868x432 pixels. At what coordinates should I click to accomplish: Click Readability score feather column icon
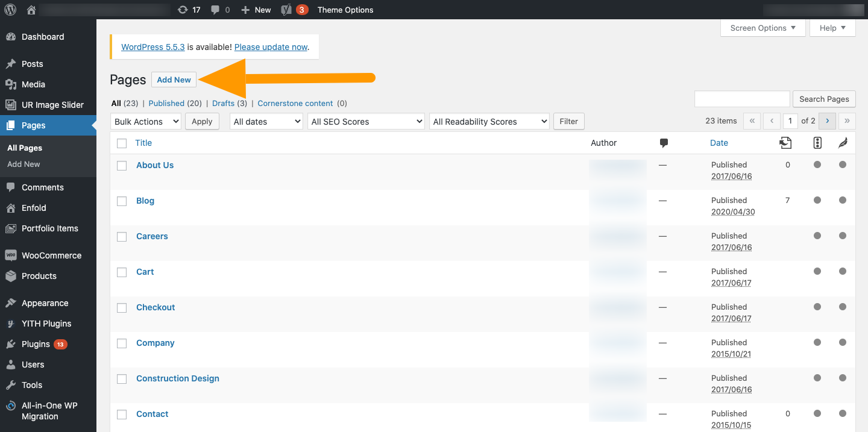[843, 143]
